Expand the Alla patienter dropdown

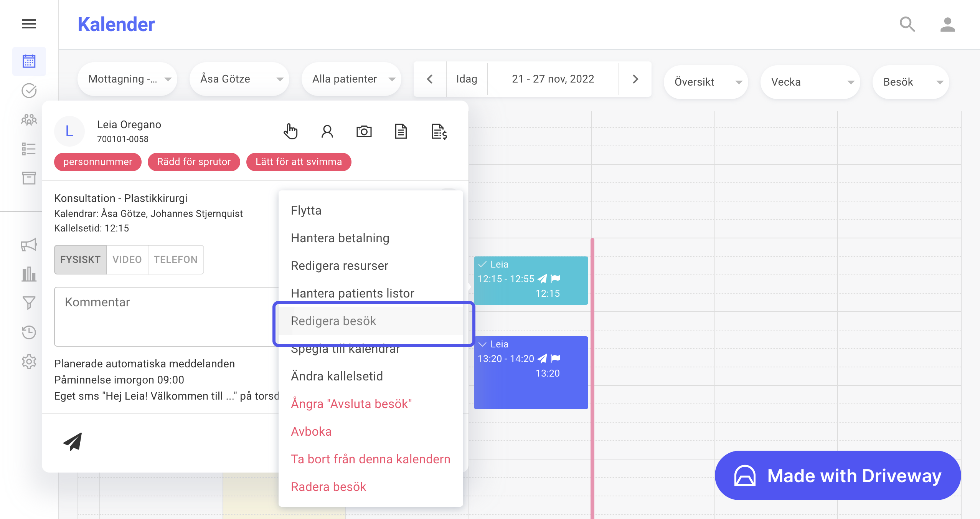[x=351, y=79]
